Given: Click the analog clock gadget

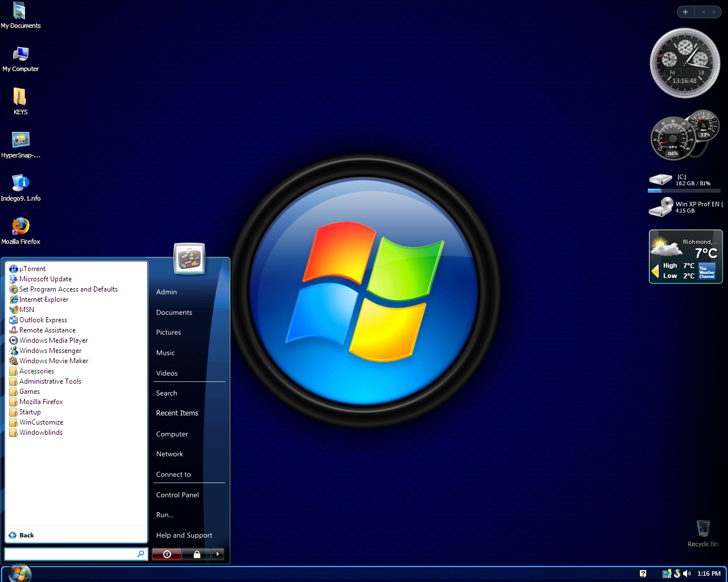Looking at the screenshot, I should click(685, 63).
